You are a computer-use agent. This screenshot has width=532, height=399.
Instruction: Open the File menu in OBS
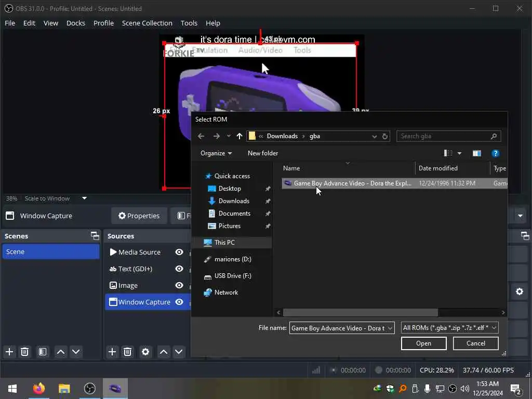click(x=10, y=23)
